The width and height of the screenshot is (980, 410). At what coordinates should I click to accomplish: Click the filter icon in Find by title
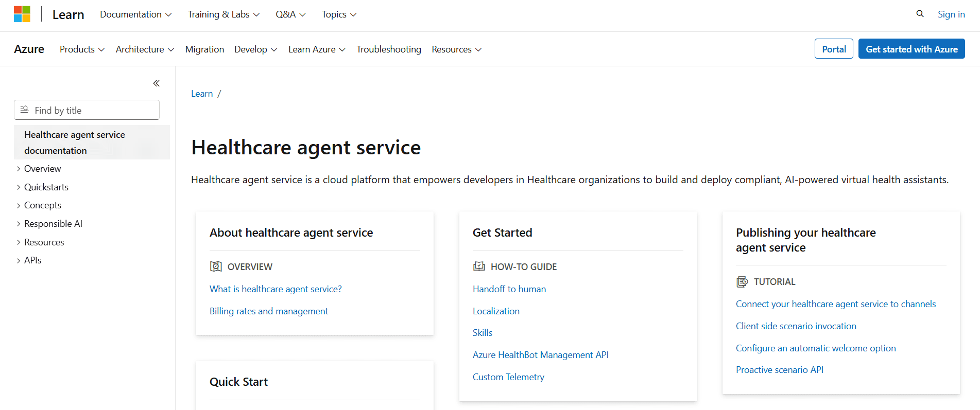(x=24, y=110)
